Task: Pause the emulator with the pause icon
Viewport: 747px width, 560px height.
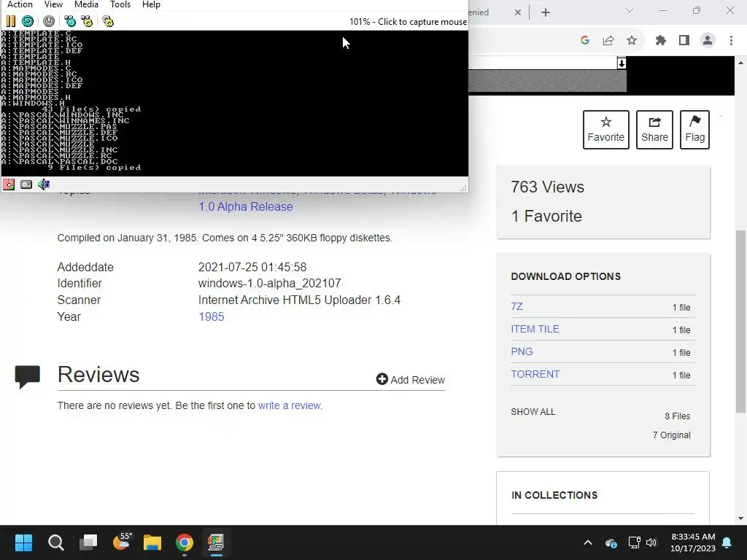Action: coord(10,21)
